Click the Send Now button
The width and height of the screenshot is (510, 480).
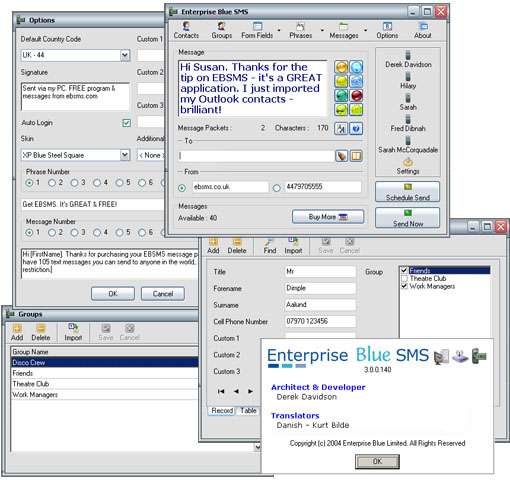(408, 218)
